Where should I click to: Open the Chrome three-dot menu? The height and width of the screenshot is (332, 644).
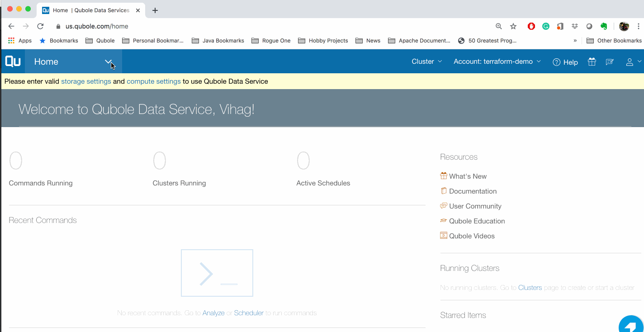(x=639, y=26)
